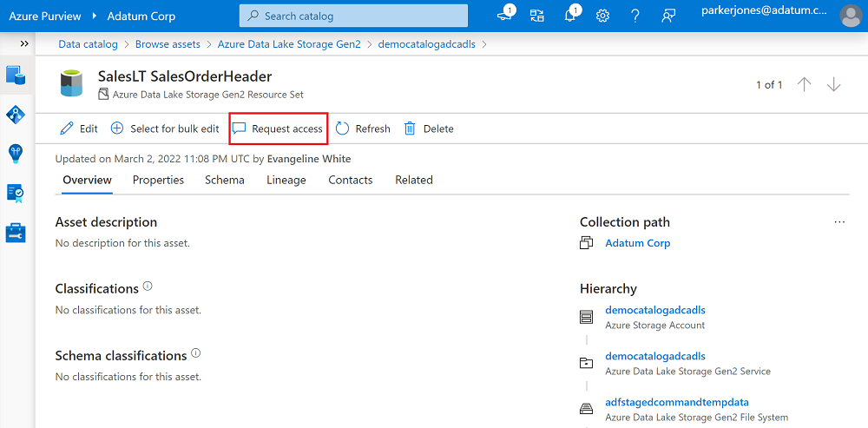
Task: Open the more options ellipsis by Collection path
Action: [x=839, y=222]
